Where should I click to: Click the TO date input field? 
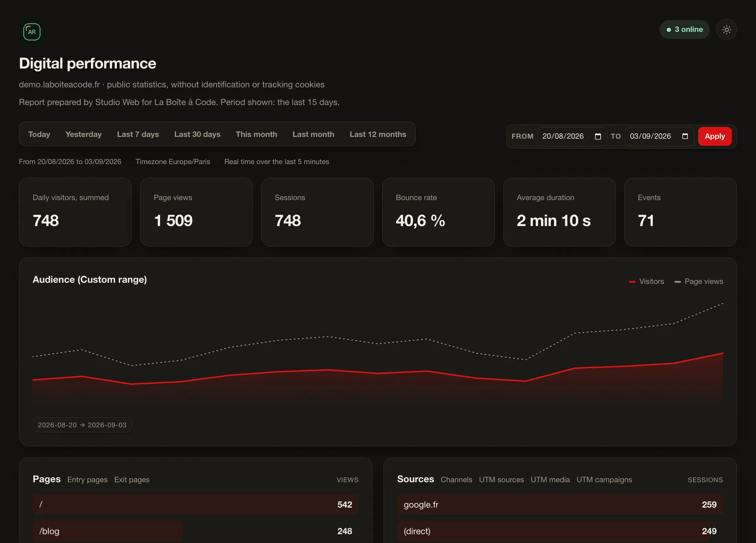click(x=659, y=136)
